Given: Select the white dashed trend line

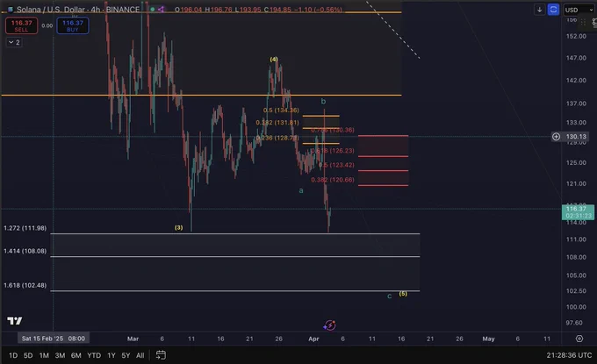Looking at the screenshot, I should 393,30.
